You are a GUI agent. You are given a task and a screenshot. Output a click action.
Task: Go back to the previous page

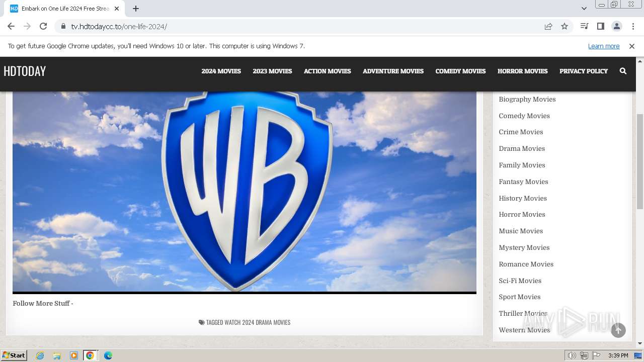11,26
